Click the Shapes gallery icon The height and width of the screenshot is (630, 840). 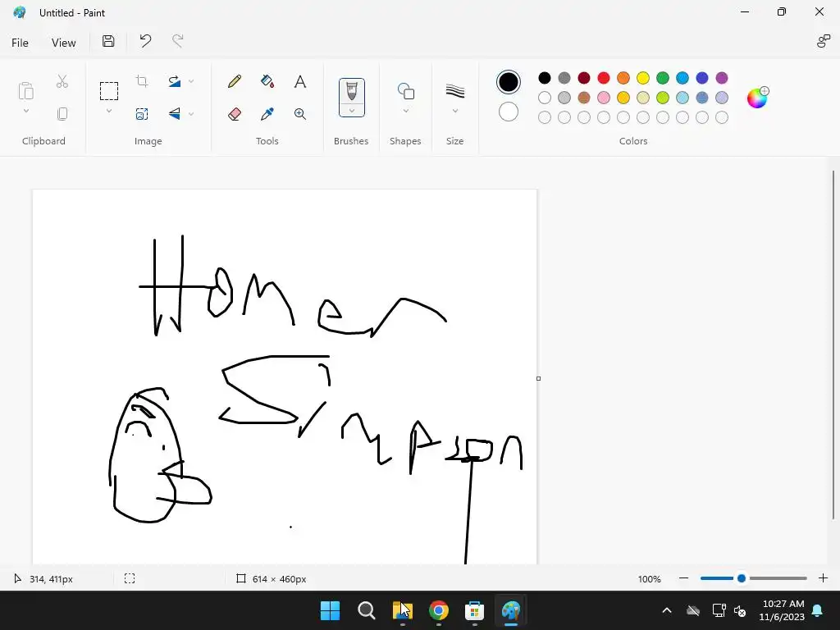coord(405,91)
